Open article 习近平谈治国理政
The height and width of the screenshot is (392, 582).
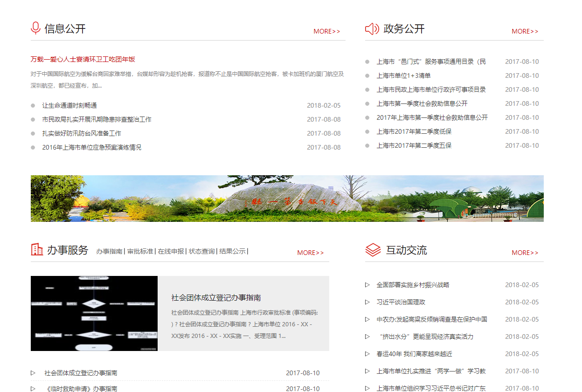pyautogui.click(x=401, y=302)
